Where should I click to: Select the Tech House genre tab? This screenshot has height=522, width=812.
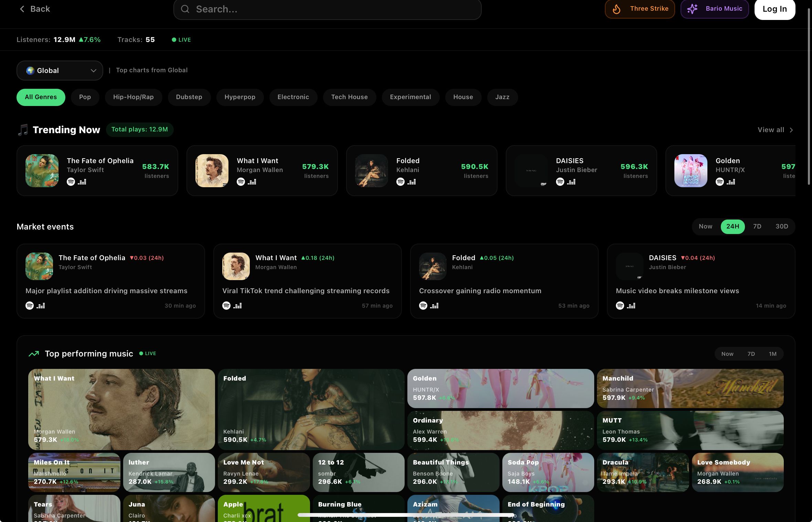pos(350,97)
